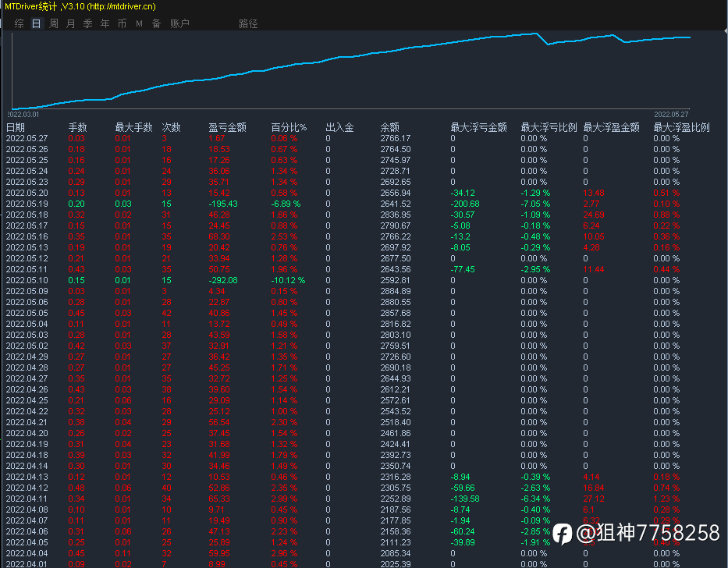Switch to the 综 summary tab

coord(19,23)
